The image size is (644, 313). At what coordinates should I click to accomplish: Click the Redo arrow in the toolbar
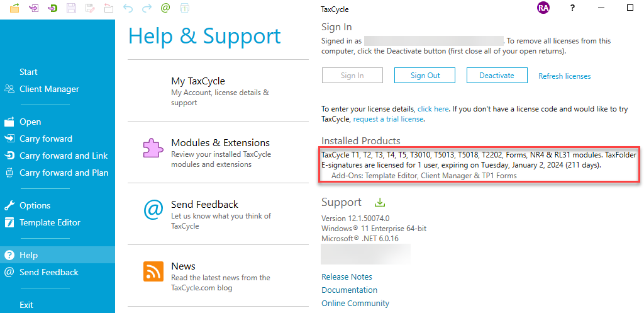point(147,8)
